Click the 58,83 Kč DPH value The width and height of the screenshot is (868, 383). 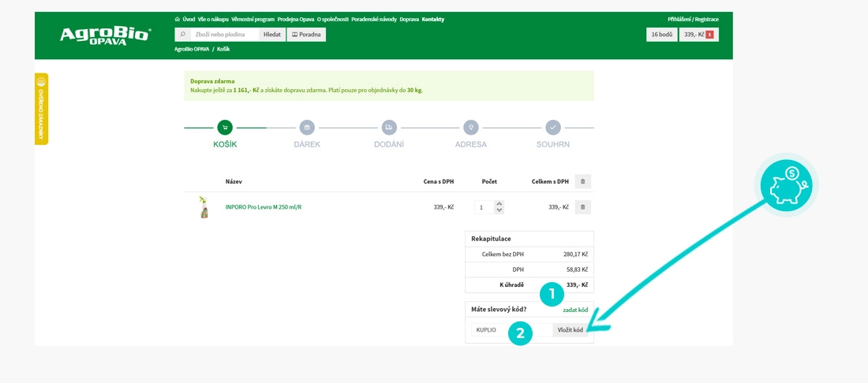tap(576, 270)
